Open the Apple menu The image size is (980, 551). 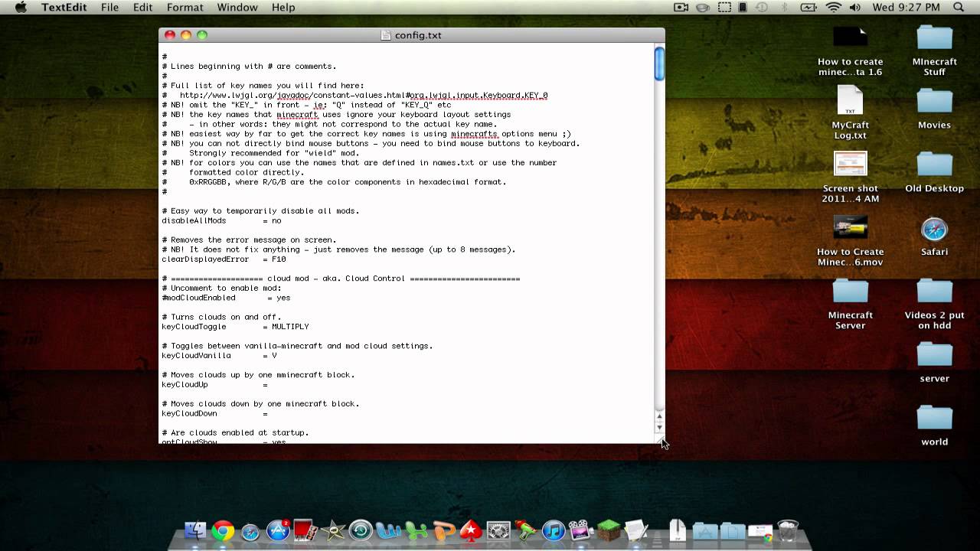[21, 7]
